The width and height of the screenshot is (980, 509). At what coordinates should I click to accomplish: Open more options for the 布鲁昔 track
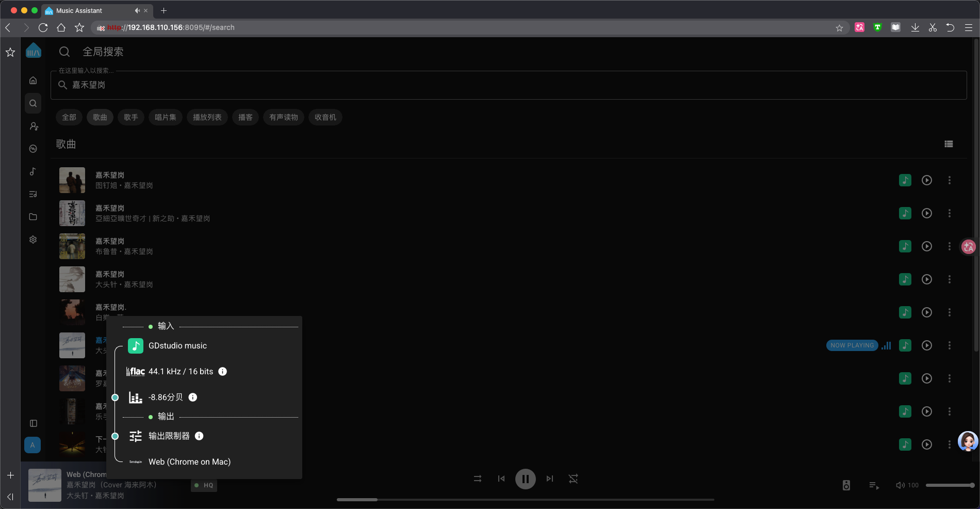[x=950, y=246]
